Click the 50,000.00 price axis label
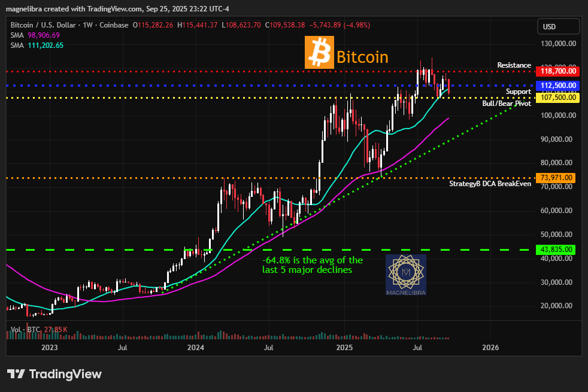Image resolution: width=588 pixels, height=392 pixels. [556, 235]
